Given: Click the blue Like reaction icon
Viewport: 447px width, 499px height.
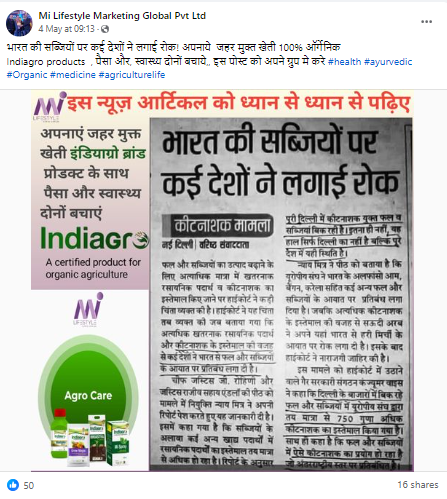Looking at the screenshot, I should tap(13, 485).
